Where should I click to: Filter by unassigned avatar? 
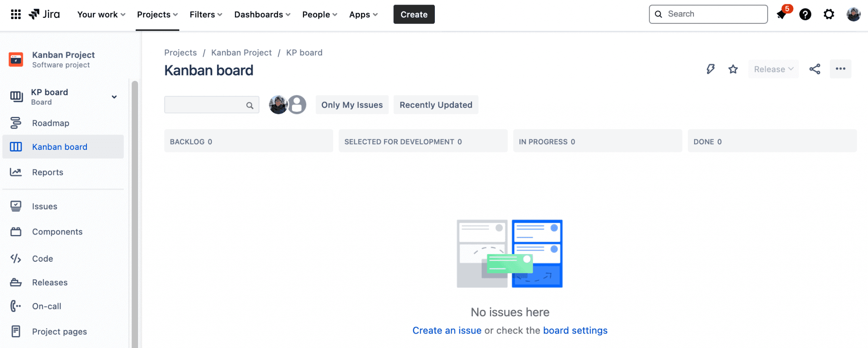pyautogui.click(x=297, y=105)
